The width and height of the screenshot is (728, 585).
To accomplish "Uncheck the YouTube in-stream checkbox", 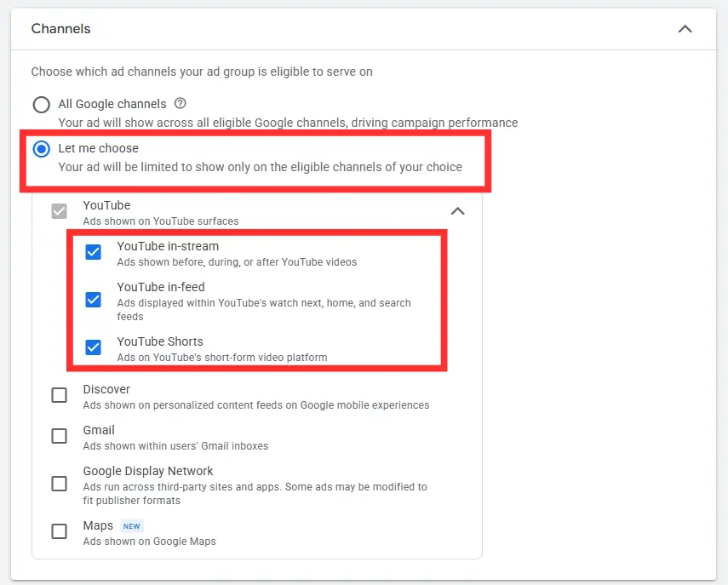I will click(x=94, y=252).
